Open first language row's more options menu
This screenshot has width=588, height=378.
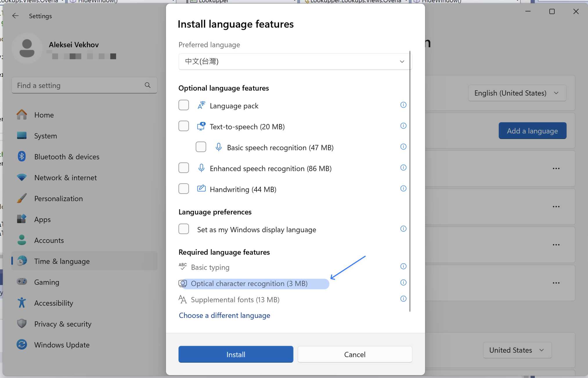pos(556,168)
